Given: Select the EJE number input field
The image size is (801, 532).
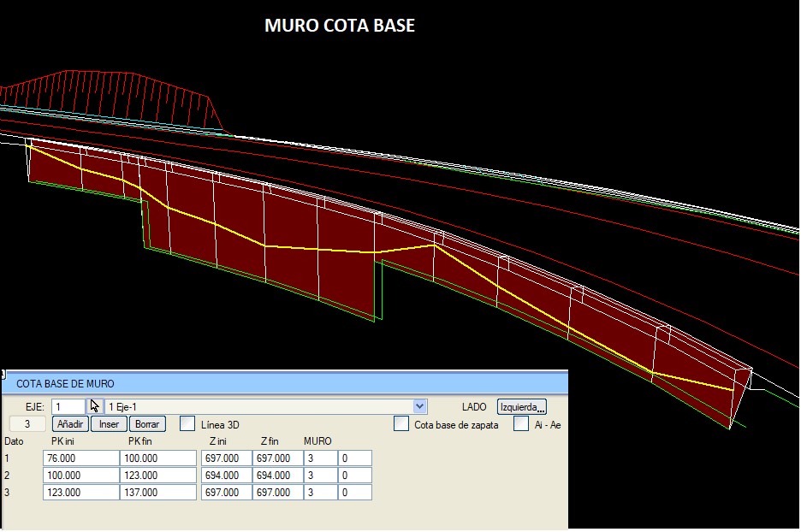Looking at the screenshot, I should pos(68,406).
